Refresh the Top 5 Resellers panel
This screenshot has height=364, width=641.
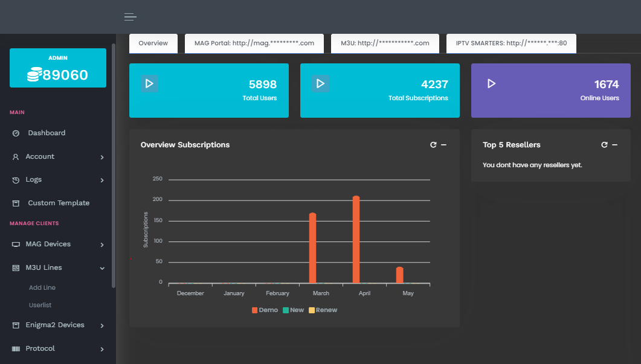tap(604, 145)
